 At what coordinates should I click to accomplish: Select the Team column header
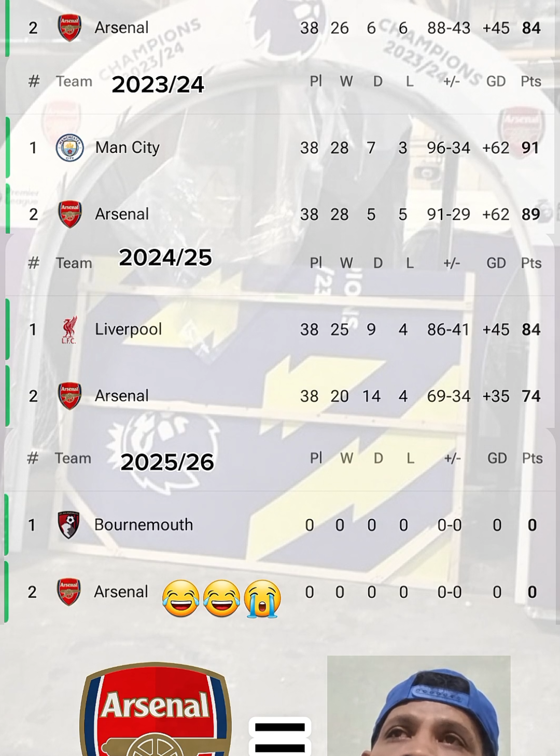[x=74, y=81]
